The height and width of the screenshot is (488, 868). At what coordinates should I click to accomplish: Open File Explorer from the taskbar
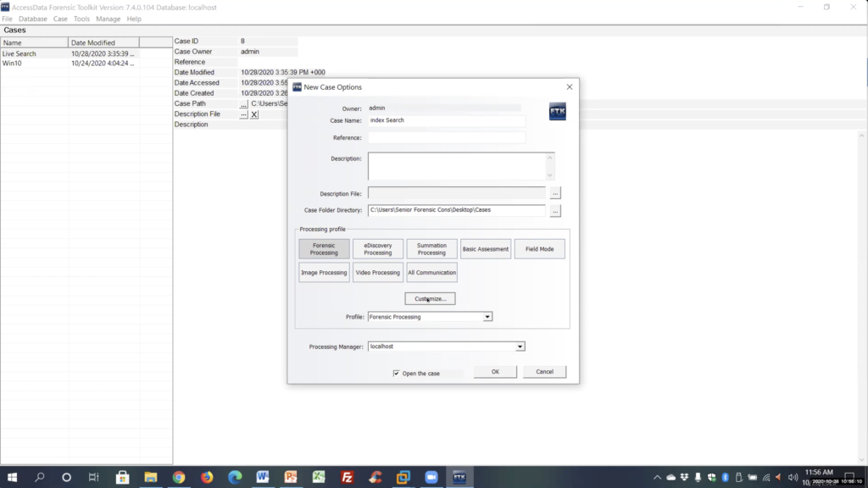[x=151, y=477]
